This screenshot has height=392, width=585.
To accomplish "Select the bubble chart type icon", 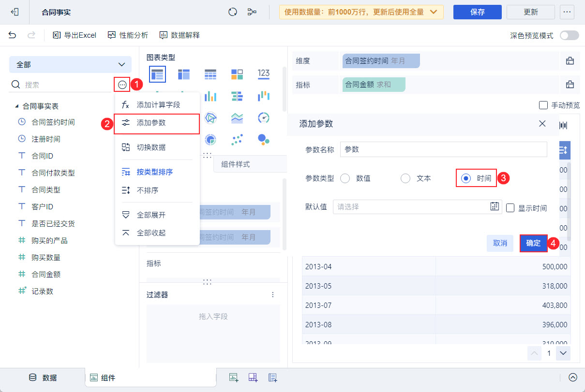I will coord(264,140).
